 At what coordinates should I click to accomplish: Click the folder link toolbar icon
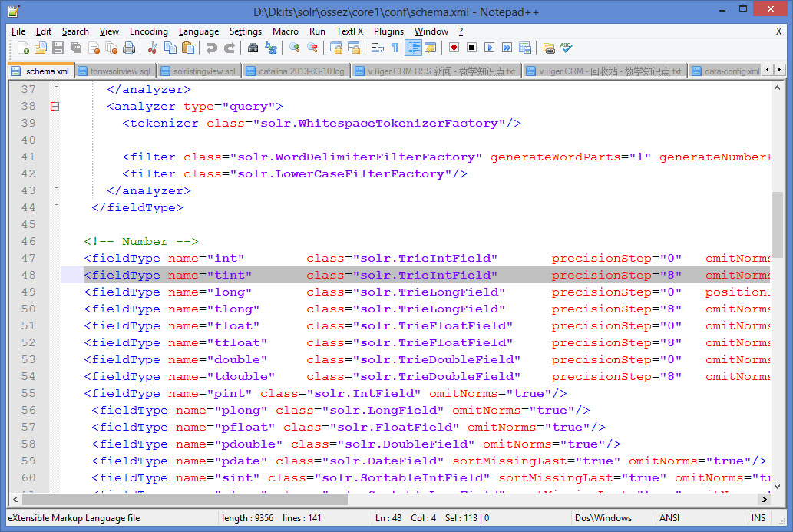(549, 48)
